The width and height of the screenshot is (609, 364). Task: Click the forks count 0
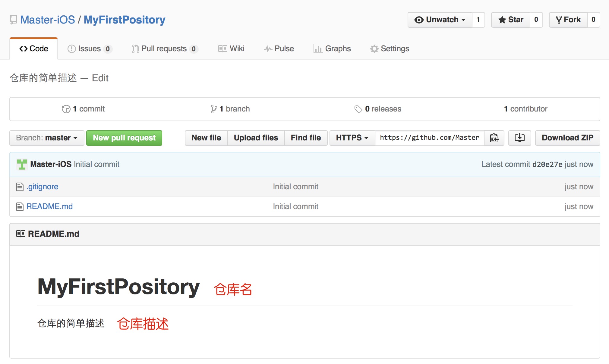tap(593, 20)
